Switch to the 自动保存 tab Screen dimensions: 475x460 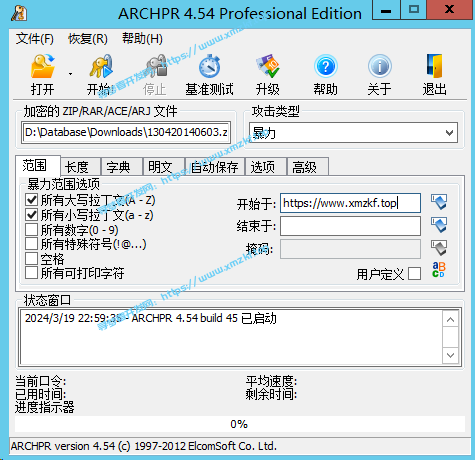point(215,167)
